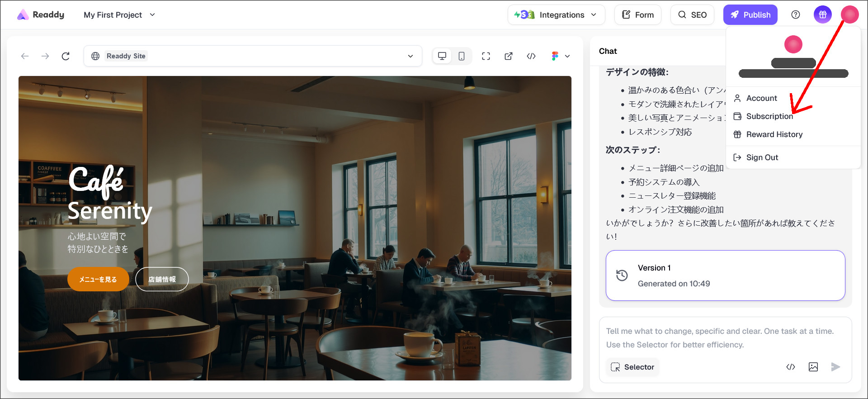
Task: Switch to mobile preview mode
Action: click(x=462, y=56)
